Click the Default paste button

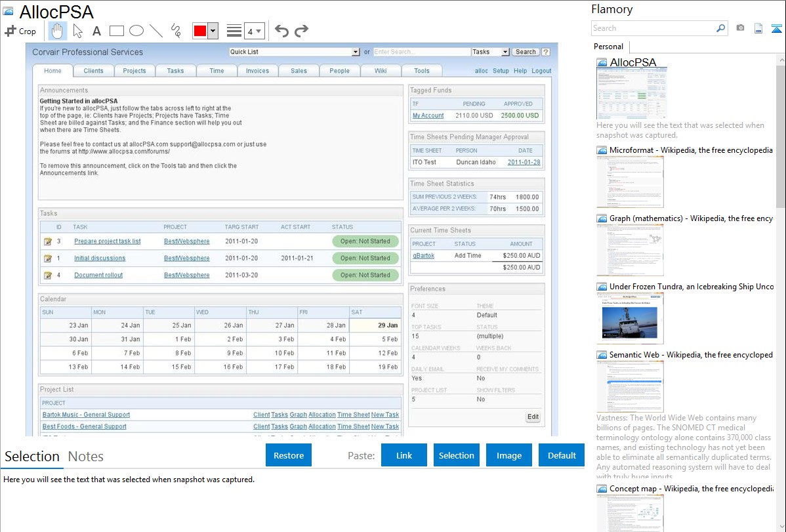pyautogui.click(x=562, y=455)
